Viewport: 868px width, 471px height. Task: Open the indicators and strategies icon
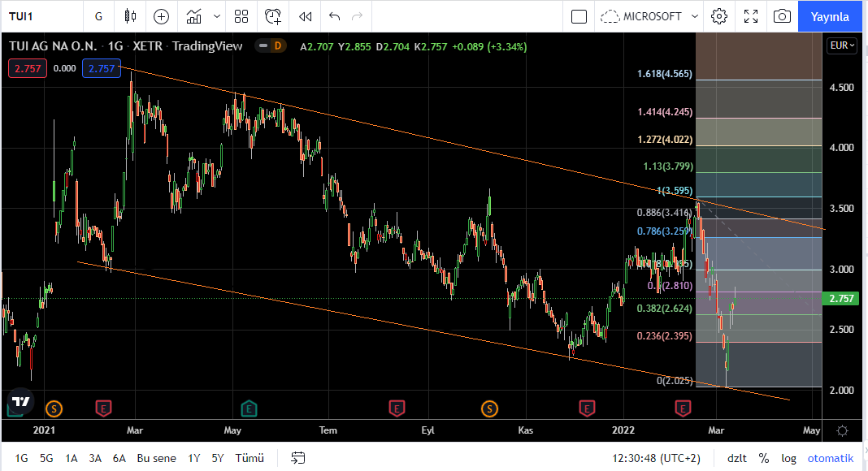pos(193,16)
